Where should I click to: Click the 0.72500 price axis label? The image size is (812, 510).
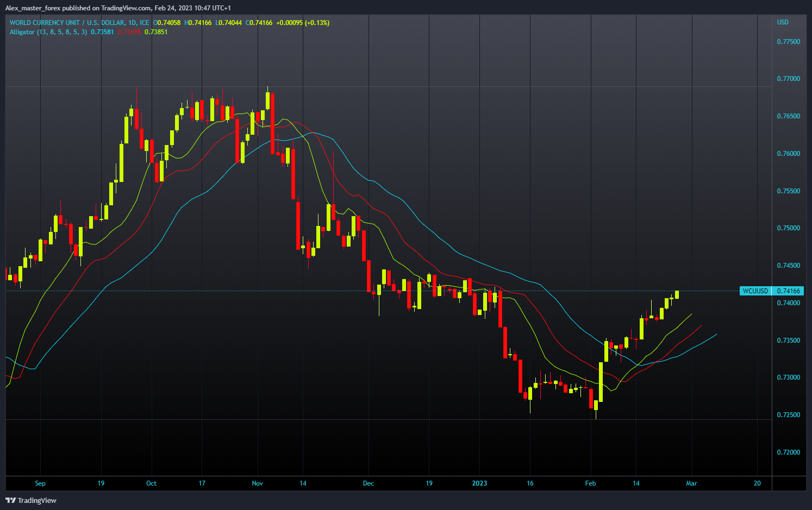[788, 415]
